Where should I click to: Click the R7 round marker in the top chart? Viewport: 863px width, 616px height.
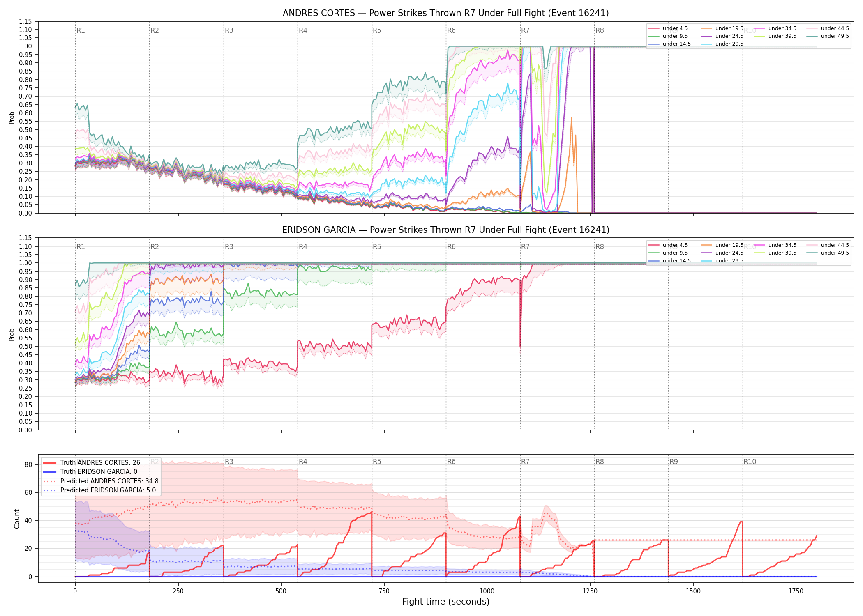pos(525,30)
